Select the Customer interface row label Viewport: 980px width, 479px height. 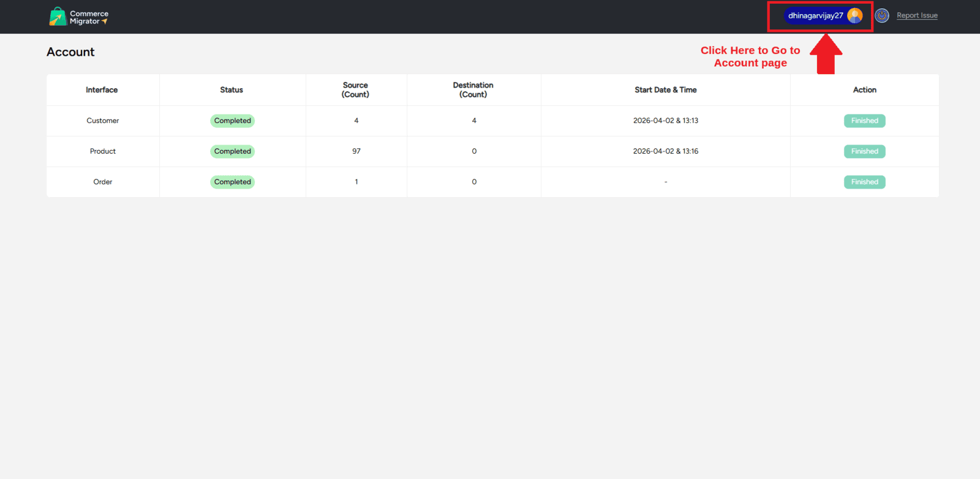103,121
